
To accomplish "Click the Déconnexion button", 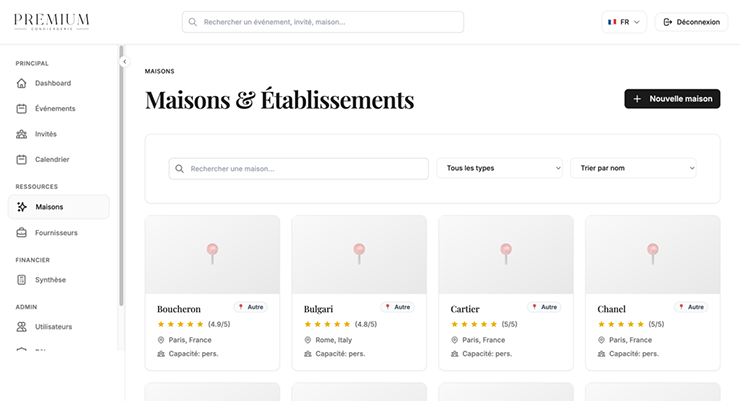I will coord(691,22).
